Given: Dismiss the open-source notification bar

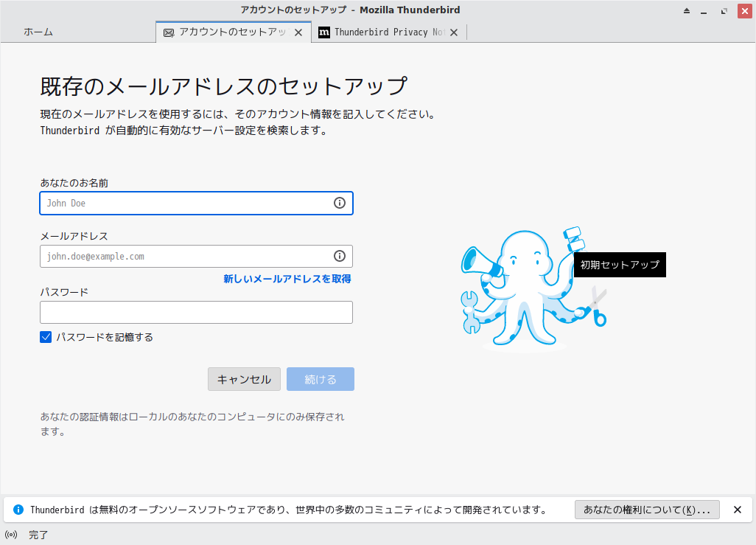Looking at the screenshot, I should tap(737, 510).
